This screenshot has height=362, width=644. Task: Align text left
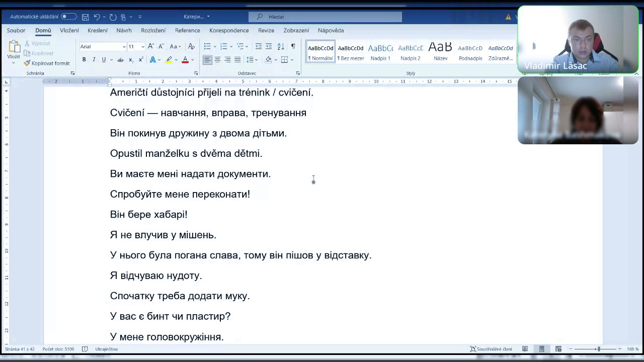(207, 60)
